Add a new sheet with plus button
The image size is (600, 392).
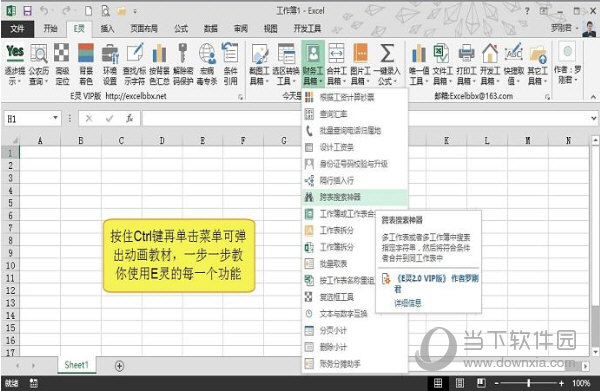[x=119, y=366]
